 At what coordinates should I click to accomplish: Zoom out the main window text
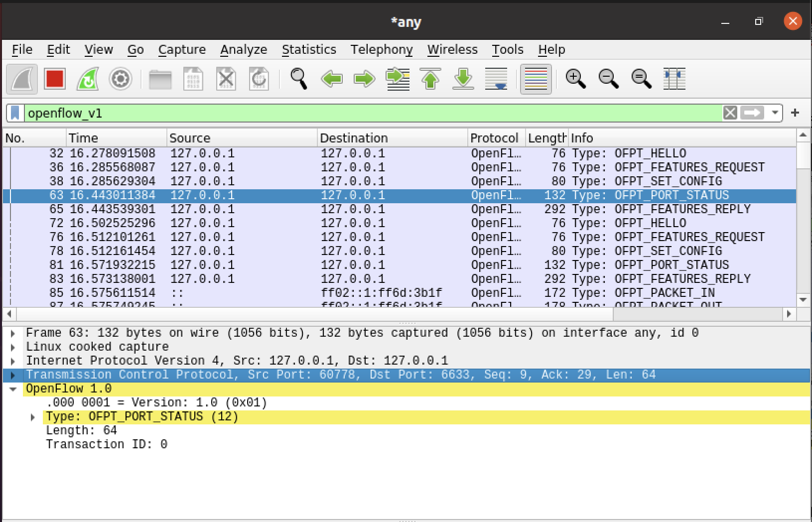point(608,79)
